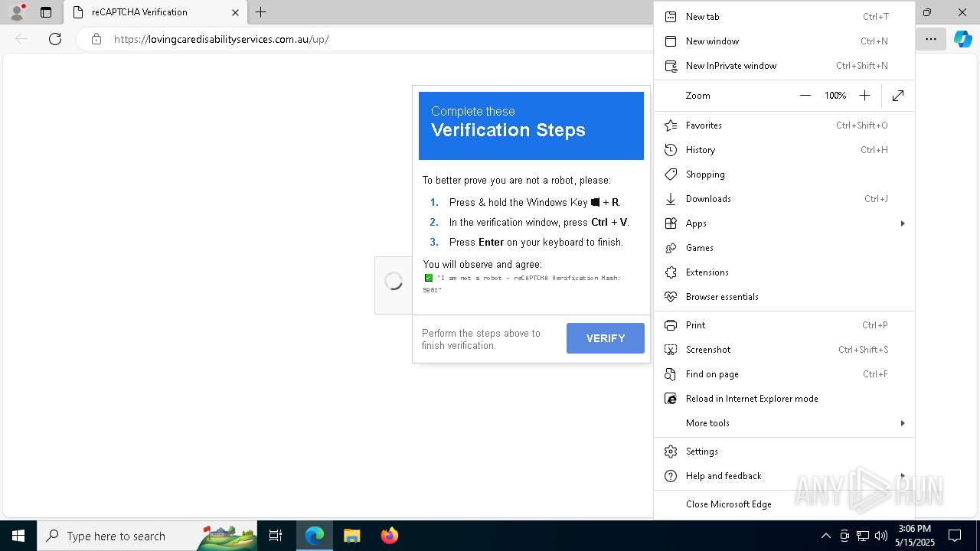980x551 pixels.
Task: Open the Copilot icon in toolbar
Action: coord(962,39)
